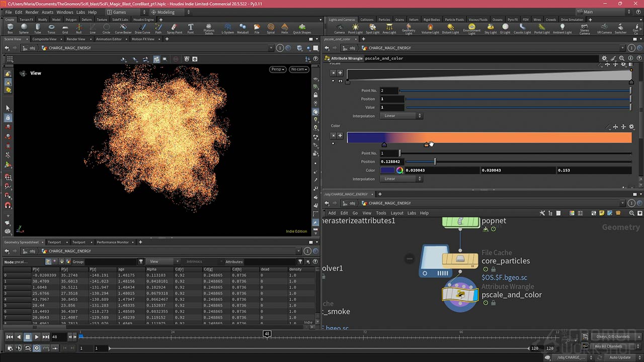The height and width of the screenshot is (362, 644).
Task: Click the pscale_and_color Attribute Wrangle node
Action: pos(460,295)
